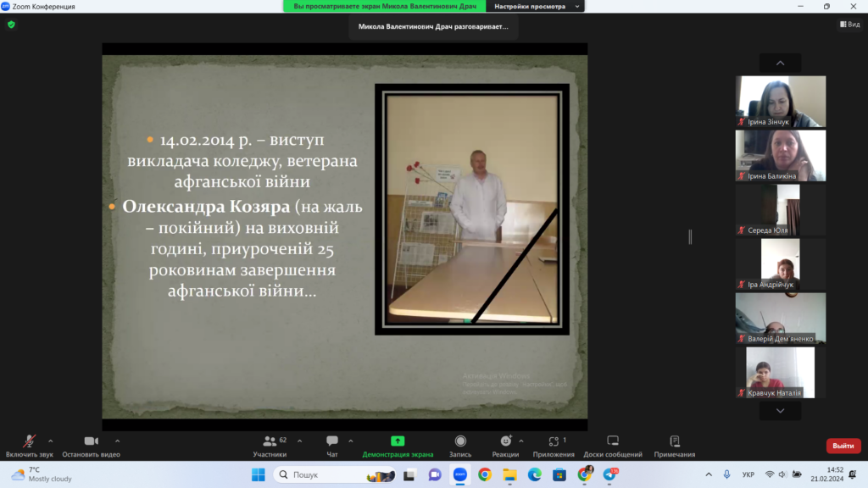Start recording with Запись button

tap(460, 441)
